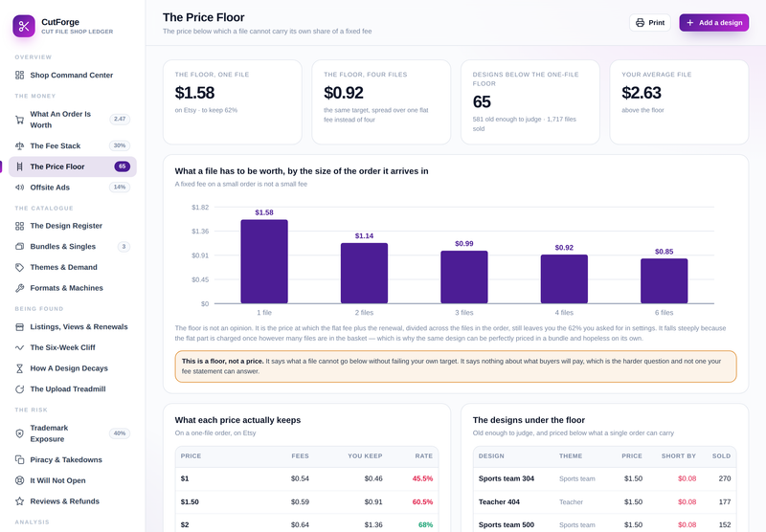Click the shopping cart icon for What An Order Is Worth
Viewport: 766px width, 532px height.
[19, 120]
